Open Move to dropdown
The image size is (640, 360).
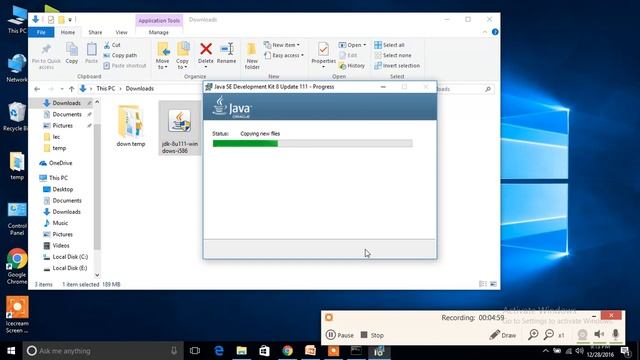click(x=162, y=56)
